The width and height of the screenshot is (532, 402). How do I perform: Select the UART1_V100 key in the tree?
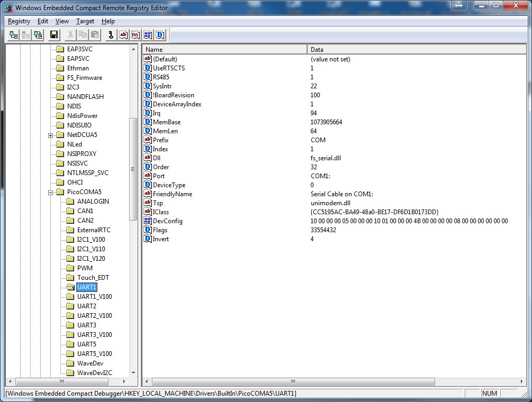click(x=95, y=297)
